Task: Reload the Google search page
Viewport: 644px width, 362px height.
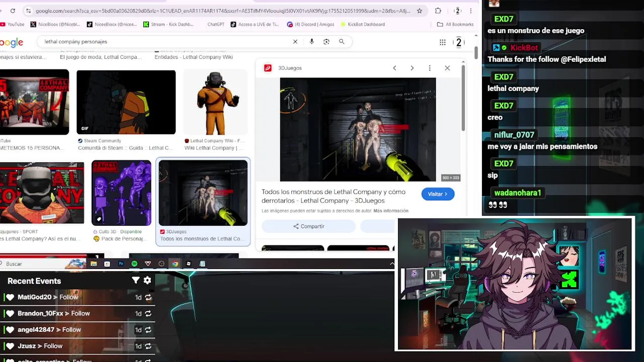Action: [x=13, y=11]
